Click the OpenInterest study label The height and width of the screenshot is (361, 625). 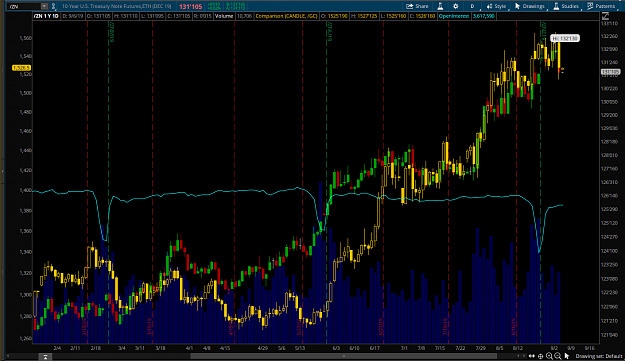coord(454,16)
